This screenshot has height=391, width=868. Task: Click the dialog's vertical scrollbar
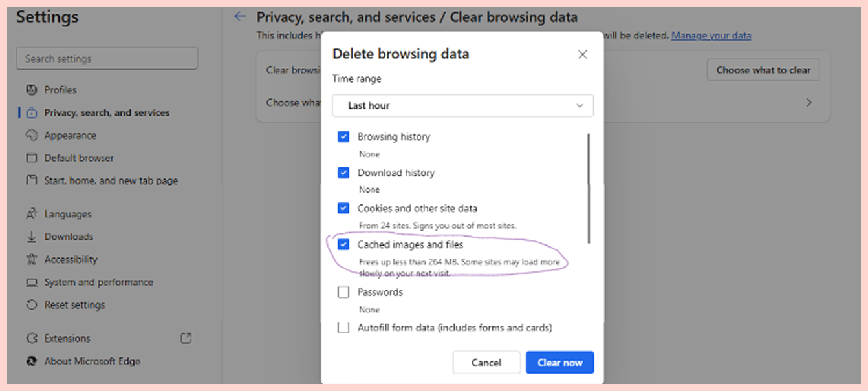589,187
